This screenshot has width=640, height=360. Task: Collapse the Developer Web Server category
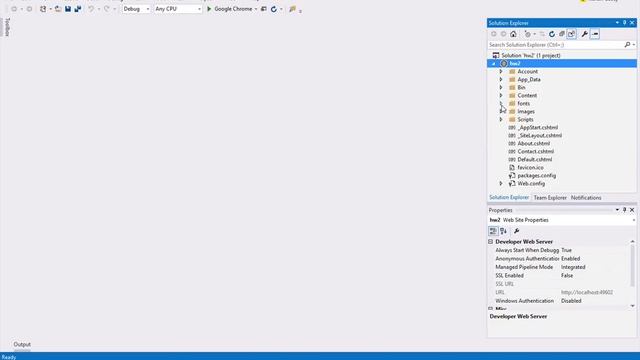click(x=491, y=242)
